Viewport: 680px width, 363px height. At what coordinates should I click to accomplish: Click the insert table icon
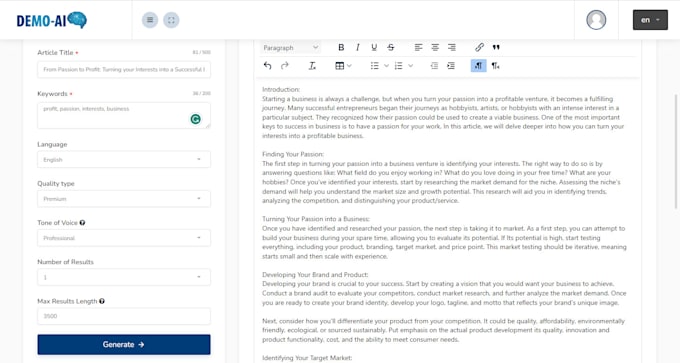tap(340, 66)
